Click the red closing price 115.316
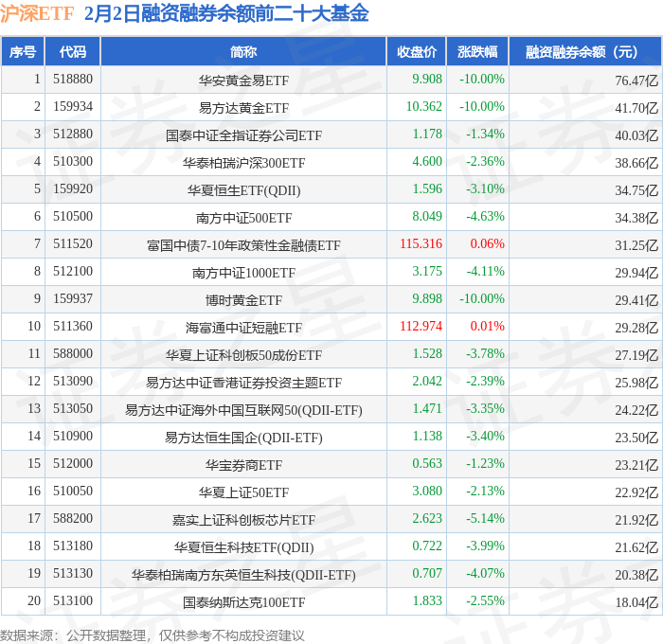This screenshot has height=644, width=663. [x=421, y=244]
